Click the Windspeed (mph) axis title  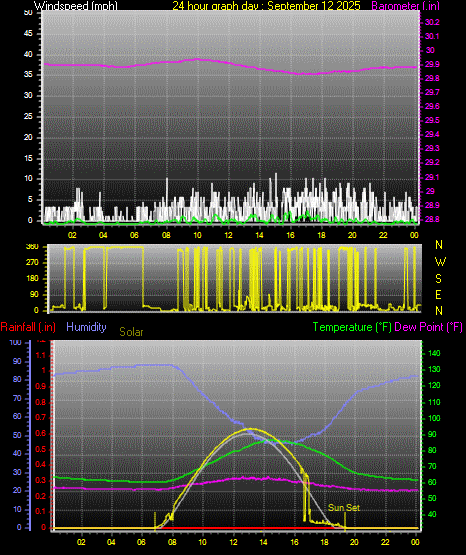[x=75, y=5]
